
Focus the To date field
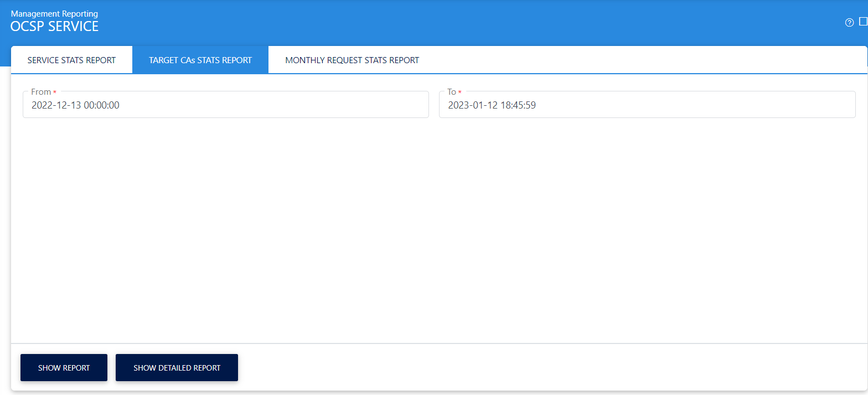click(x=647, y=105)
